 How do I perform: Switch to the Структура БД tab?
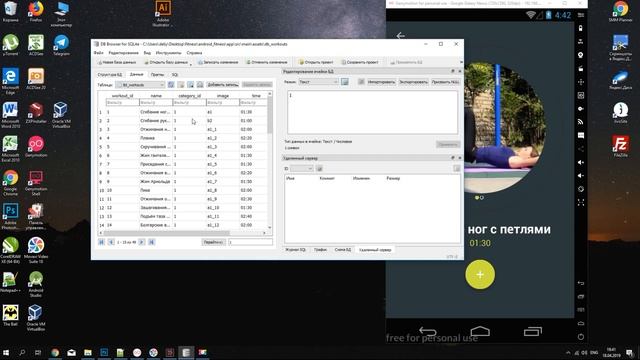tap(109, 75)
